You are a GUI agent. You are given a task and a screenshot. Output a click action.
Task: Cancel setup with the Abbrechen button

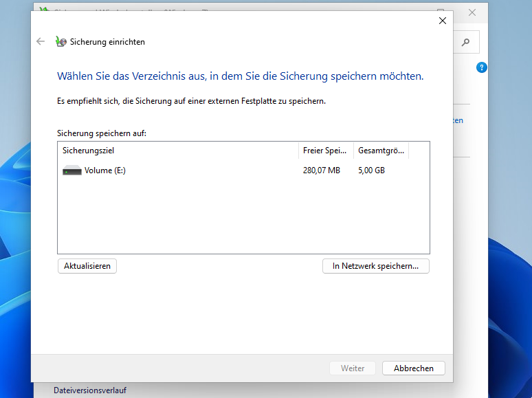point(413,368)
